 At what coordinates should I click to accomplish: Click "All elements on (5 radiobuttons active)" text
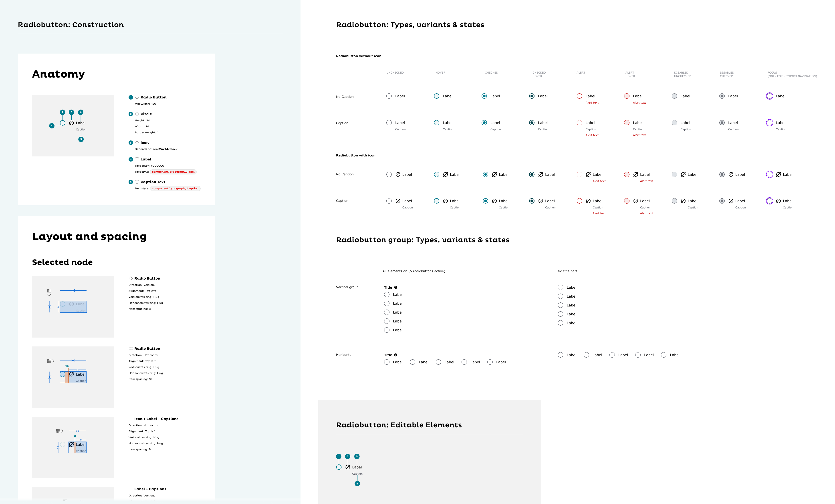[414, 271]
